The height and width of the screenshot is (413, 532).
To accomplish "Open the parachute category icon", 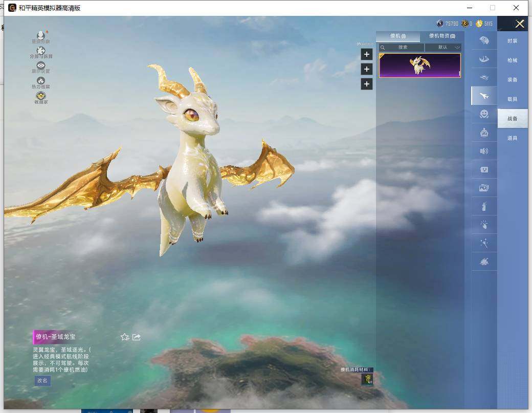I will click(484, 40).
